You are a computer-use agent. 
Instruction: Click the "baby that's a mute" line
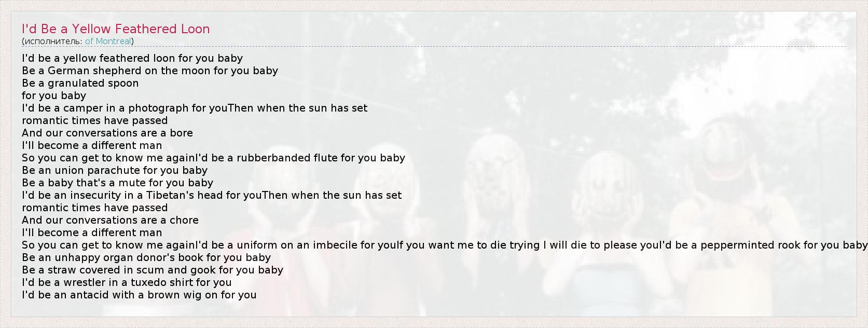118,183
